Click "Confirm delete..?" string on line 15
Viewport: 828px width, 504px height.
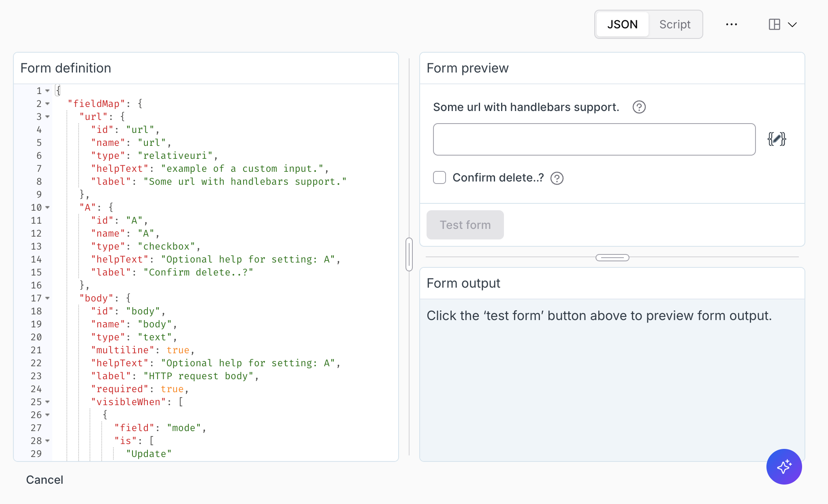pyautogui.click(x=198, y=272)
